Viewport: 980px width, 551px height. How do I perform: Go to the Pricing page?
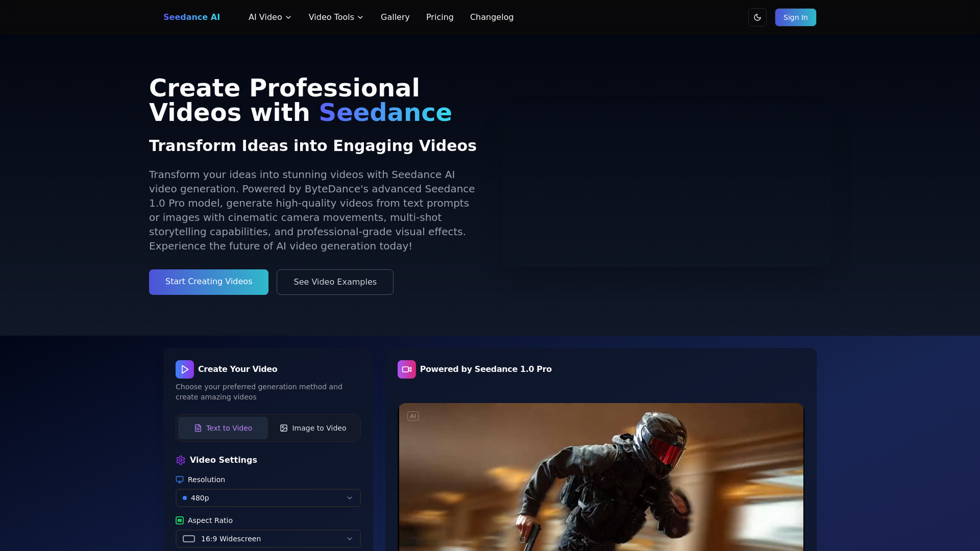click(440, 17)
